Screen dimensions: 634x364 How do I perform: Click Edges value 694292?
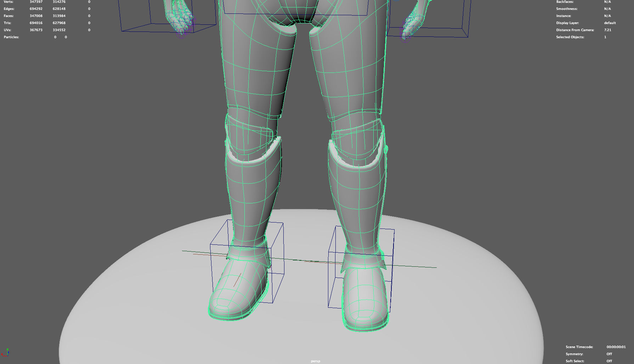[36, 9]
